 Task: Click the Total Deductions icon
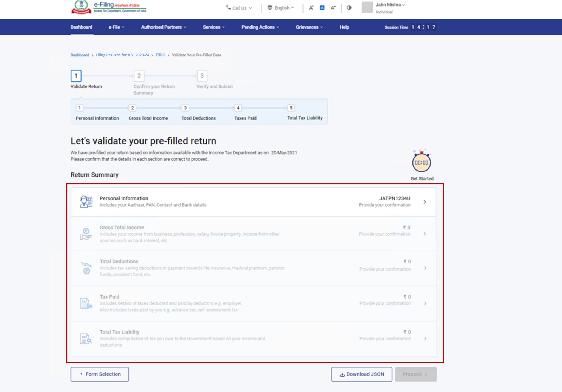click(x=86, y=268)
